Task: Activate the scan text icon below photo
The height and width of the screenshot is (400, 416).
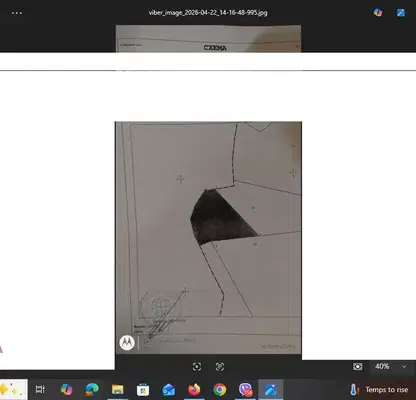Action: 220,367
